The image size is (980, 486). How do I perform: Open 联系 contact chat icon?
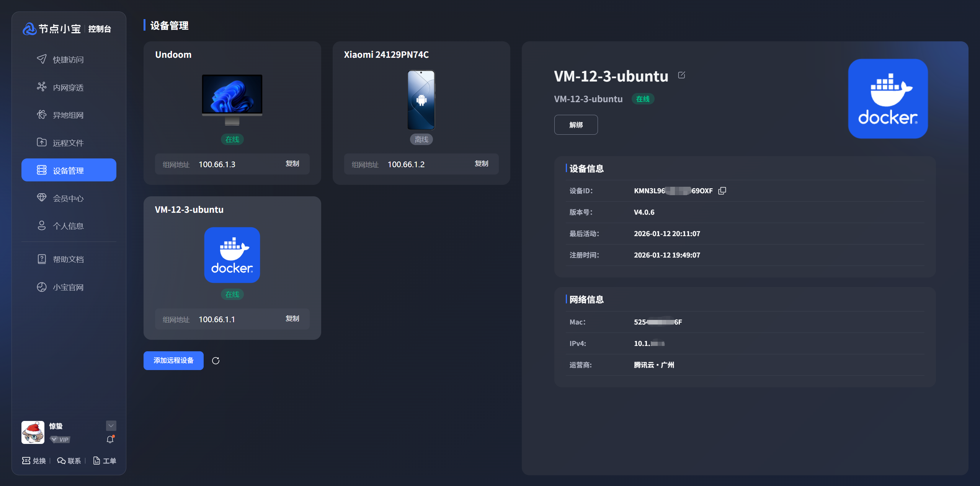tap(61, 461)
